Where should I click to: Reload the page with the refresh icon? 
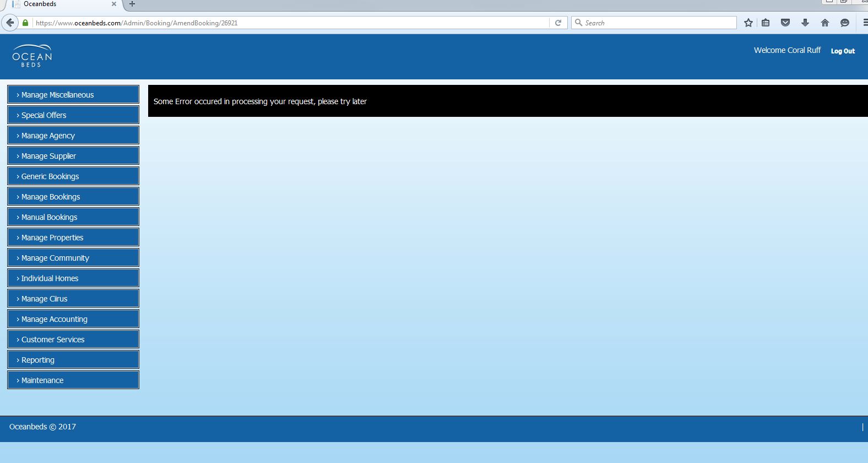558,23
